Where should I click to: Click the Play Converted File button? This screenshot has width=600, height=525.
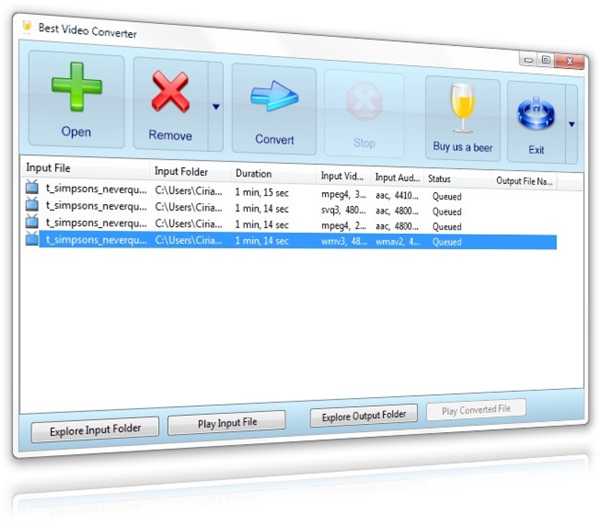click(x=476, y=410)
